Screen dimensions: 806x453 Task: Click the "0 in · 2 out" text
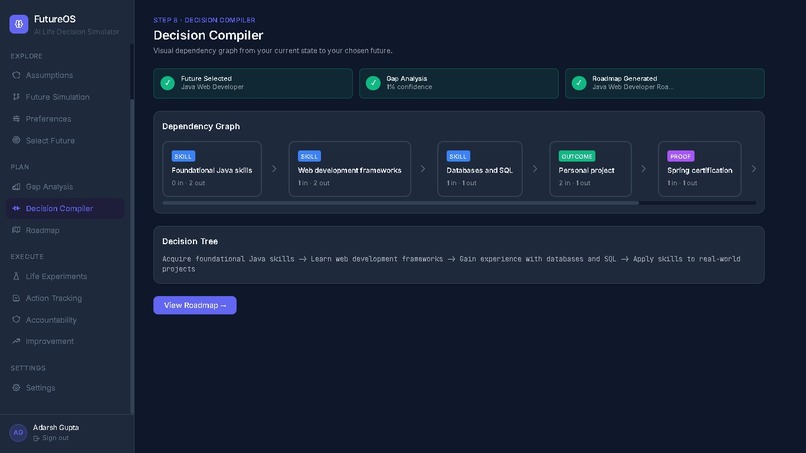(188, 183)
